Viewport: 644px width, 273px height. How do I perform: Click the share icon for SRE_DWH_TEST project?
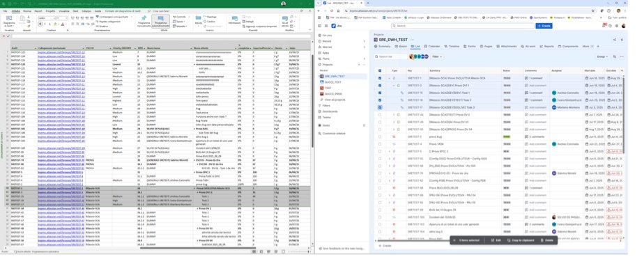coord(615,40)
